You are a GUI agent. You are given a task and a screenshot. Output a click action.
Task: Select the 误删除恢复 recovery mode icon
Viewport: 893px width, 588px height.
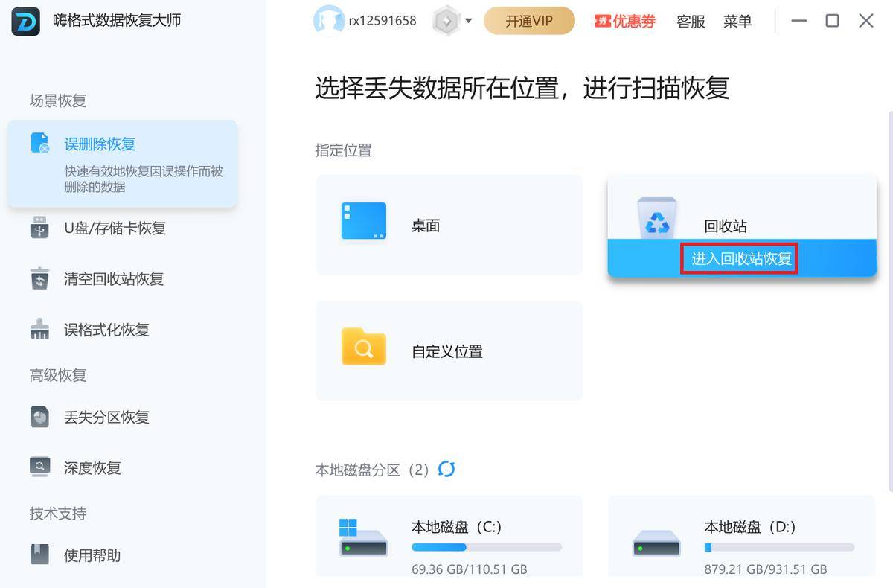[39, 144]
